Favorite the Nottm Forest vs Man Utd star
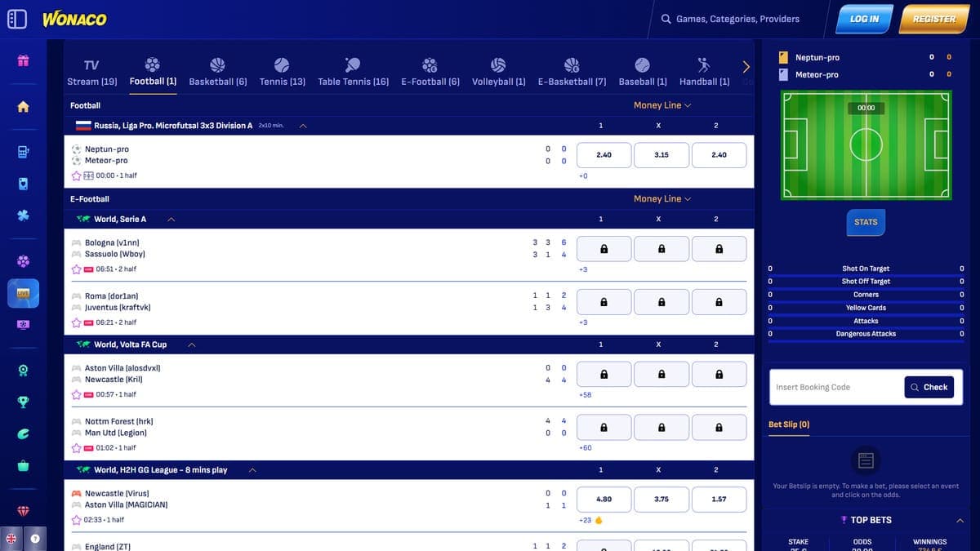Viewport: 980px width, 551px height. (x=76, y=447)
